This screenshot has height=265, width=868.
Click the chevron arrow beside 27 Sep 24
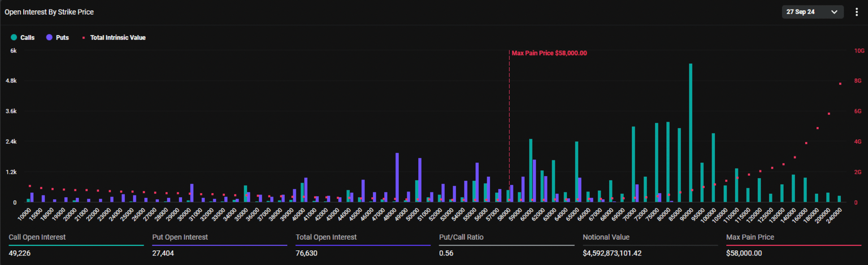click(834, 12)
